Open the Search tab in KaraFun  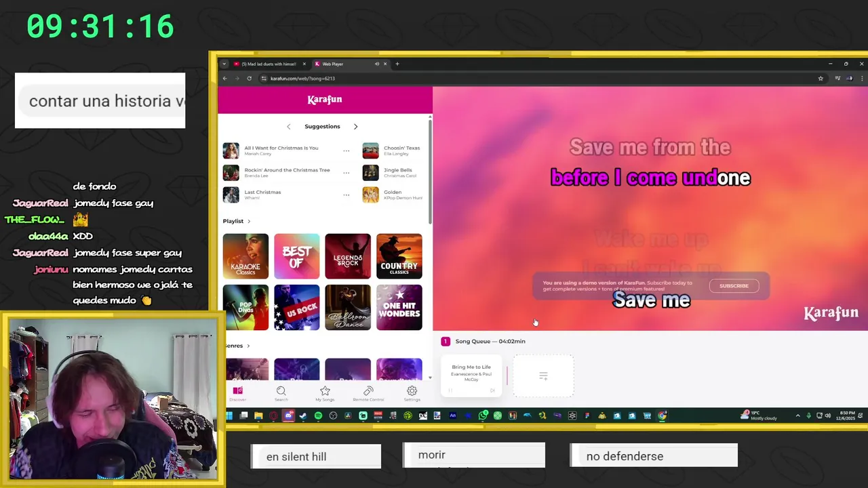(281, 393)
